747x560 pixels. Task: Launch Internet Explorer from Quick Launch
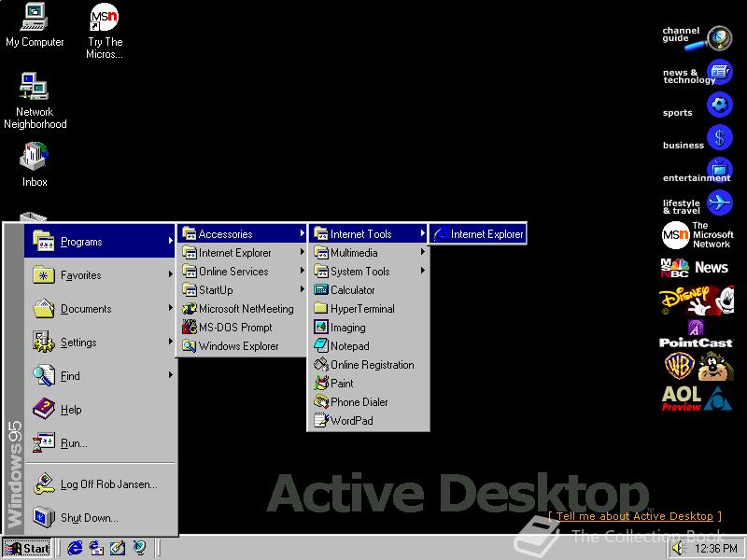75,548
